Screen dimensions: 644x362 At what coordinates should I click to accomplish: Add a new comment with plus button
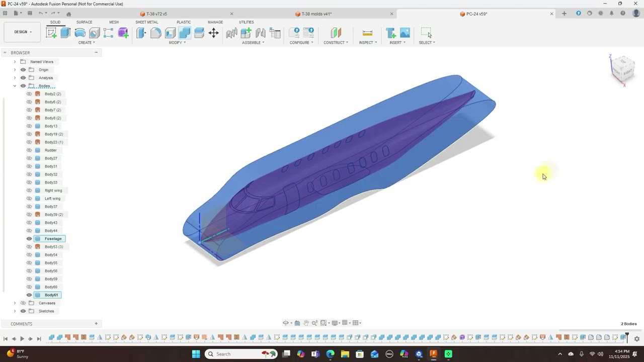coord(96,324)
